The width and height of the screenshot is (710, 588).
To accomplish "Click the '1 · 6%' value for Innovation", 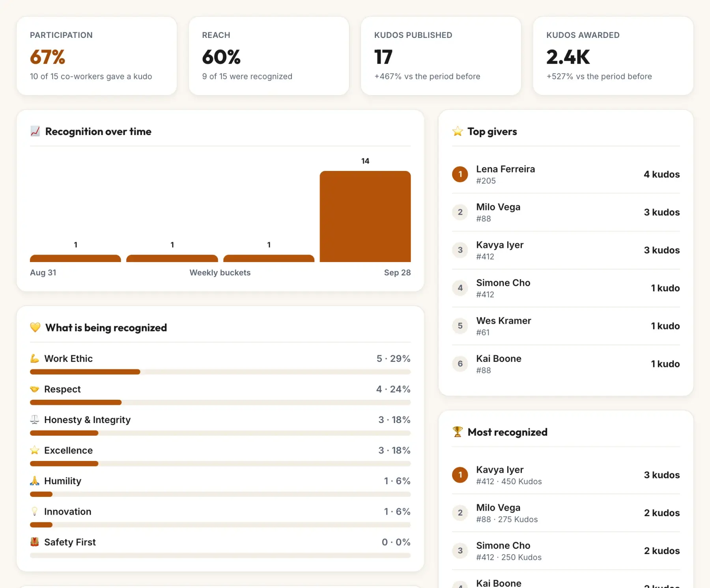I will (x=397, y=511).
